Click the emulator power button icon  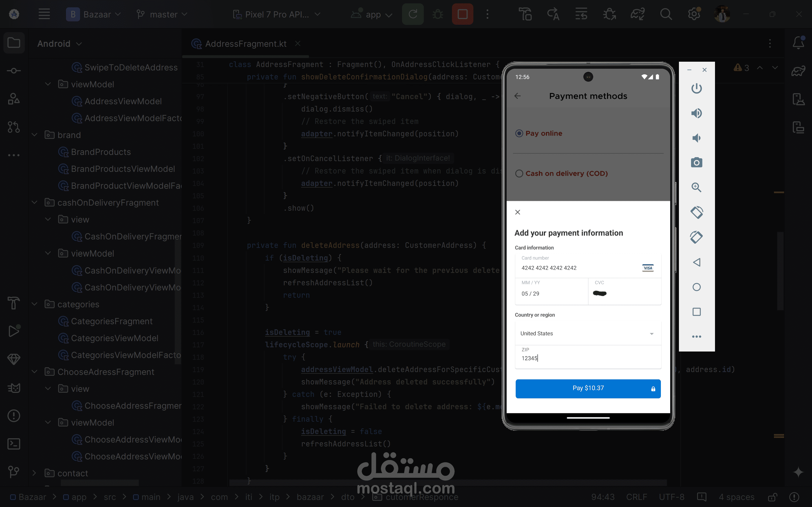pyautogui.click(x=696, y=88)
